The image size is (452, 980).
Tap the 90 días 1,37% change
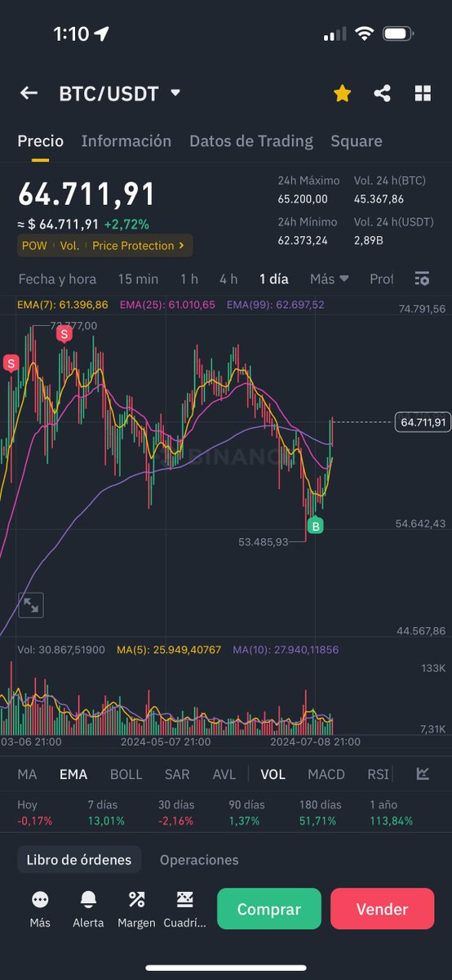[247, 813]
